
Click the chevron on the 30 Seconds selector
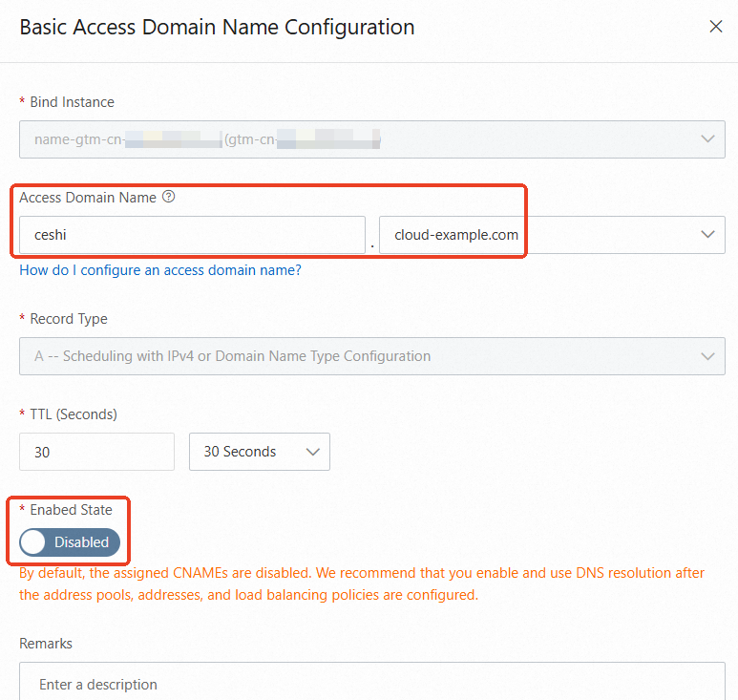pyautogui.click(x=312, y=452)
